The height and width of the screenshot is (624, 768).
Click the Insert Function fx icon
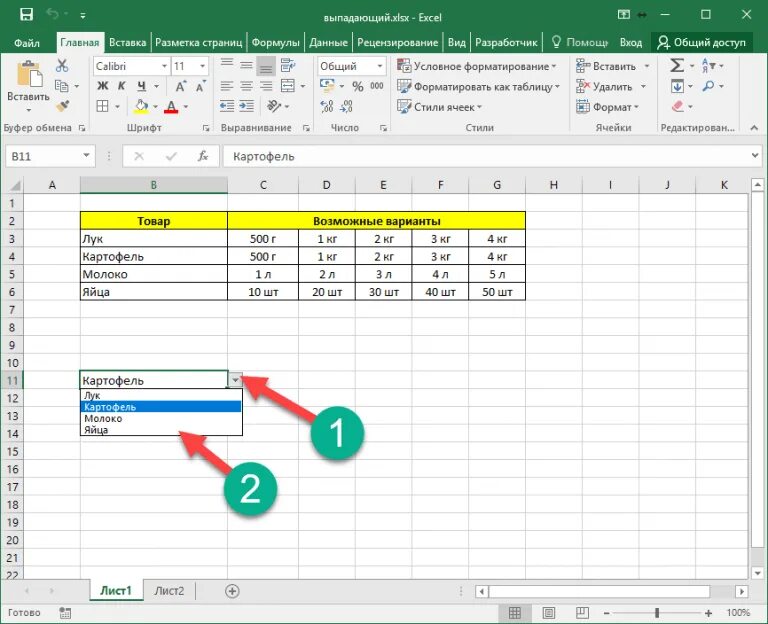pos(203,156)
